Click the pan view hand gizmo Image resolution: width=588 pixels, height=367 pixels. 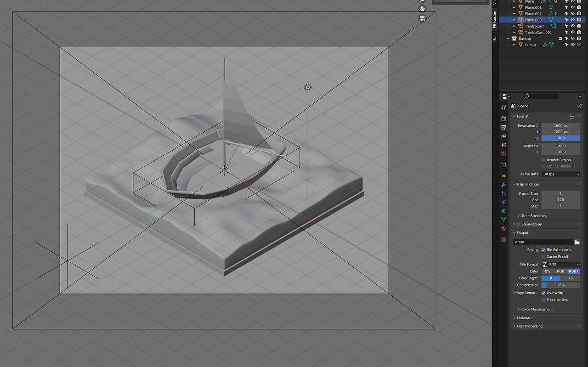(423, 9)
